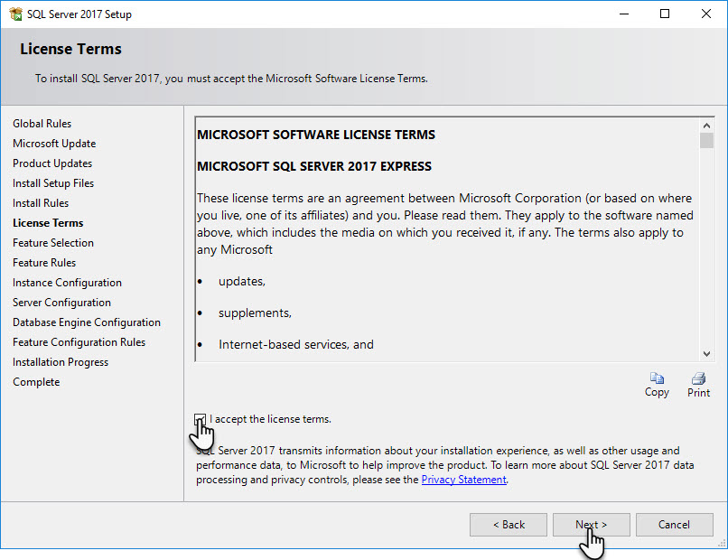Image resolution: width=728 pixels, height=560 pixels.
Task: Click the license text scrollbar thumb
Action: click(706, 140)
